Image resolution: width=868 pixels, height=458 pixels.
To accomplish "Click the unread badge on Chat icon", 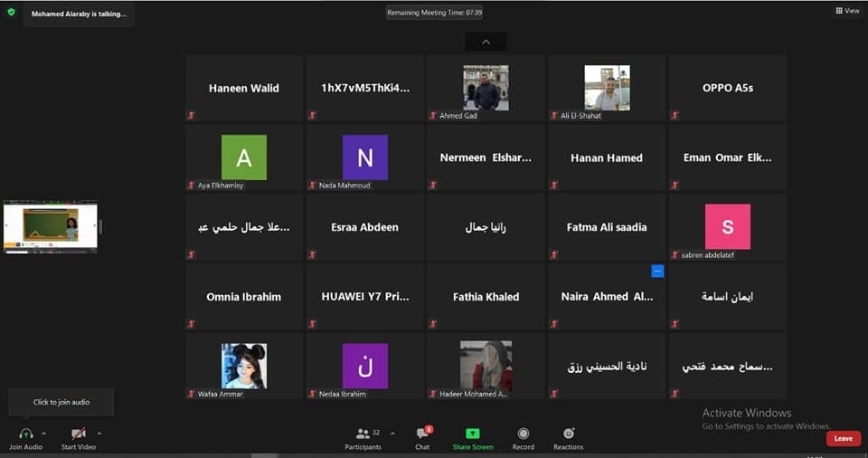I will pyautogui.click(x=429, y=429).
